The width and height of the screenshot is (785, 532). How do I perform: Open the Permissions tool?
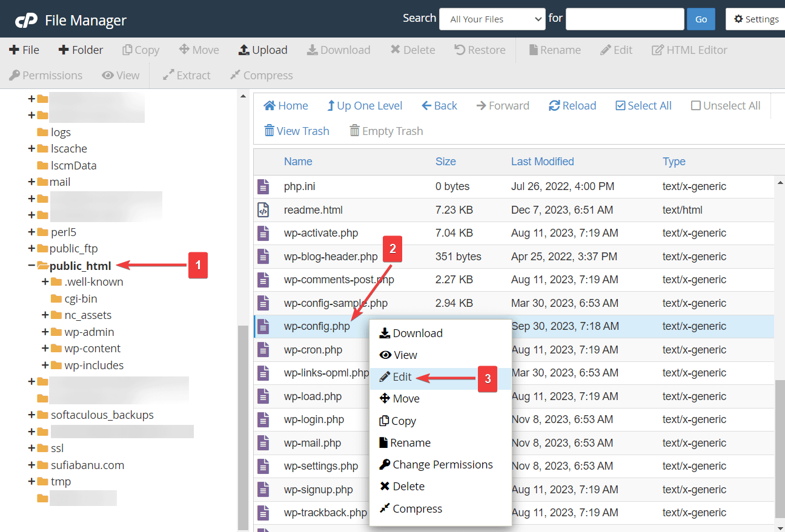[x=45, y=75]
